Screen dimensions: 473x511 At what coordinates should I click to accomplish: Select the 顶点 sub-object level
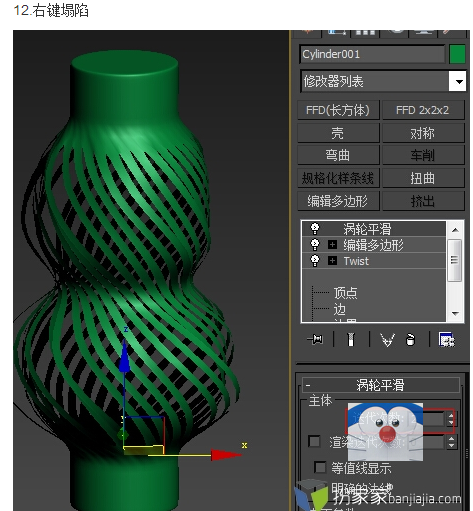(345, 293)
